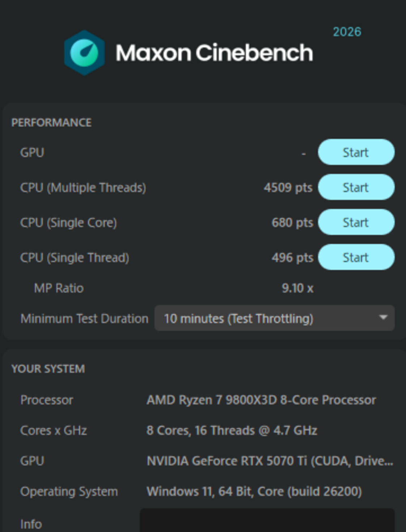Start the CPU Multiple Threads test
This screenshot has width=406, height=532.
[x=356, y=187]
